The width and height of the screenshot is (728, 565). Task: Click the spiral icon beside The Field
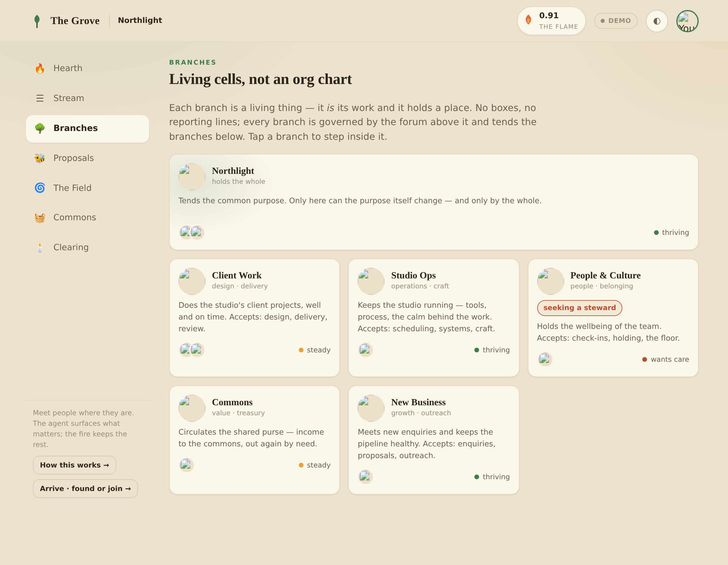click(x=40, y=188)
